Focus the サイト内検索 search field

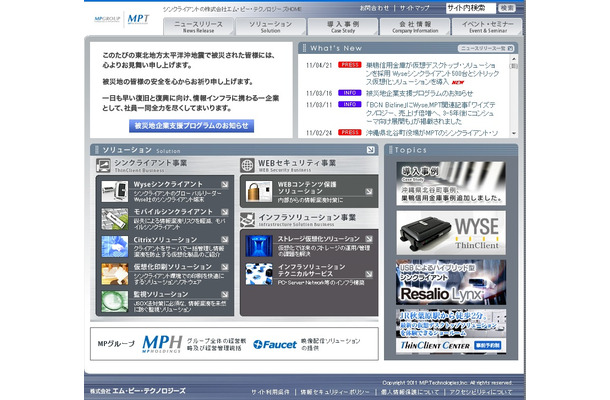(x=471, y=8)
